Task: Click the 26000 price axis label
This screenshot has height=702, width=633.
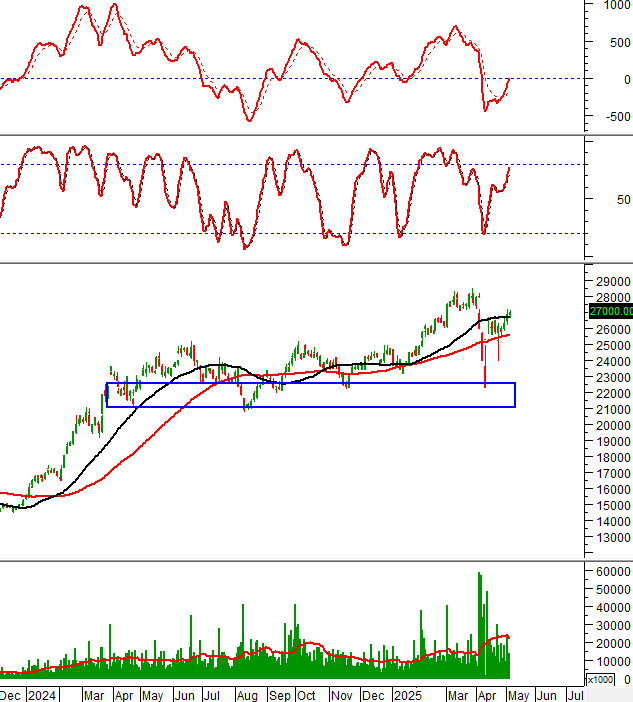Action: 613,330
